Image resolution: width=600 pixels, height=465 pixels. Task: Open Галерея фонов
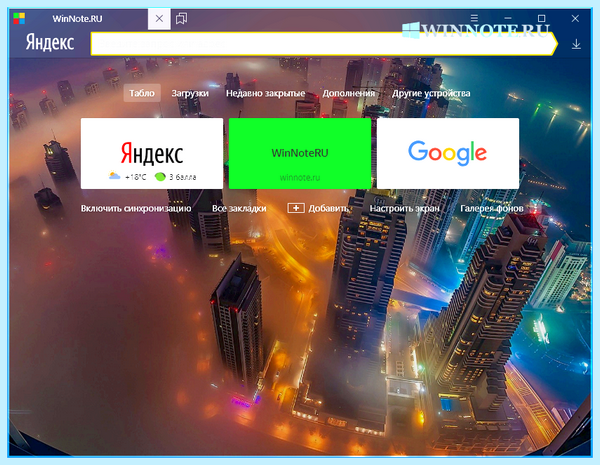click(x=492, y=208)
